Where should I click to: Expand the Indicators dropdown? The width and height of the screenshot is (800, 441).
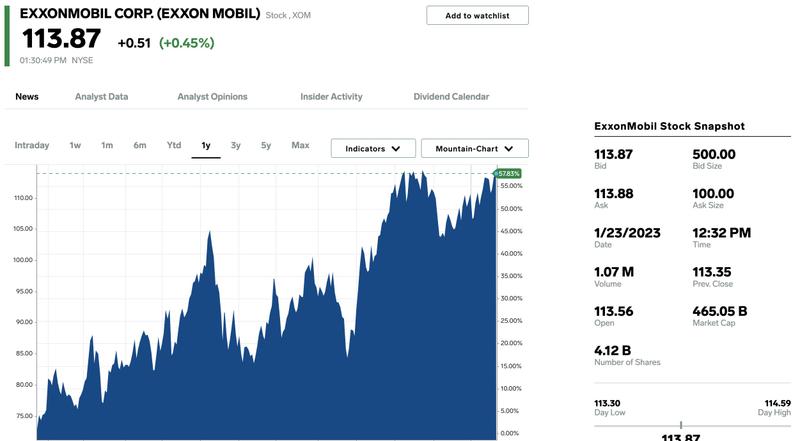click(373, 149)
